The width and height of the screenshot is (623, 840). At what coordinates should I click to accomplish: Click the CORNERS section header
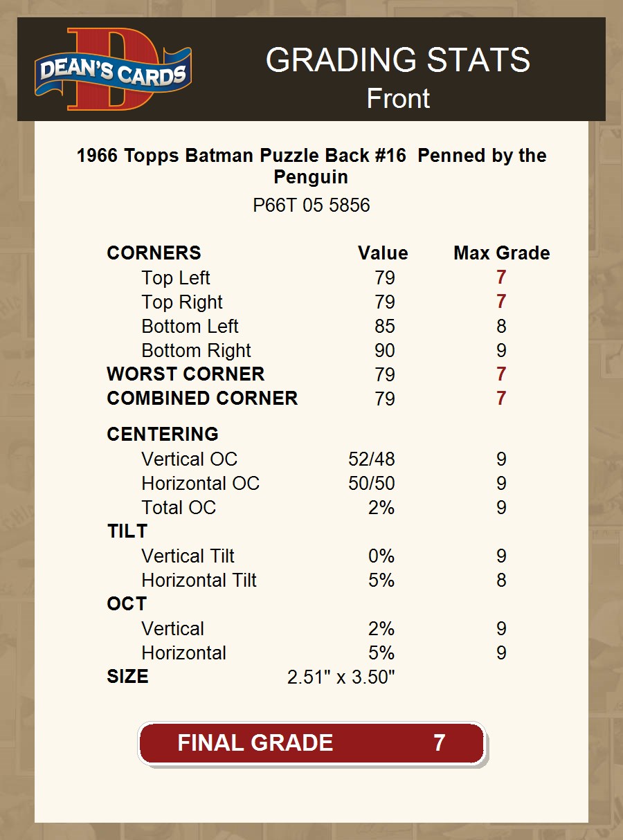click(x=154, y=253)
